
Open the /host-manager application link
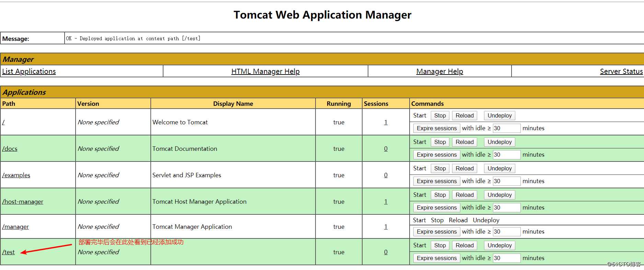23,202
